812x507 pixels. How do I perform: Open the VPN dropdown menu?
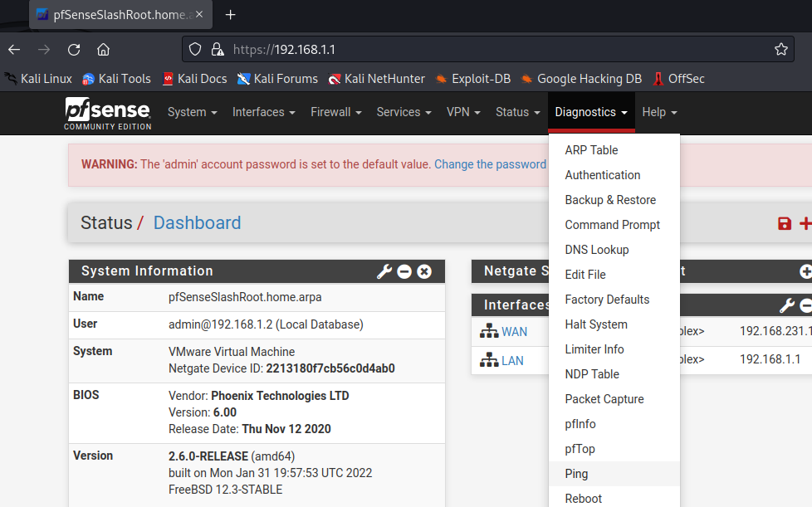[463, 112]
